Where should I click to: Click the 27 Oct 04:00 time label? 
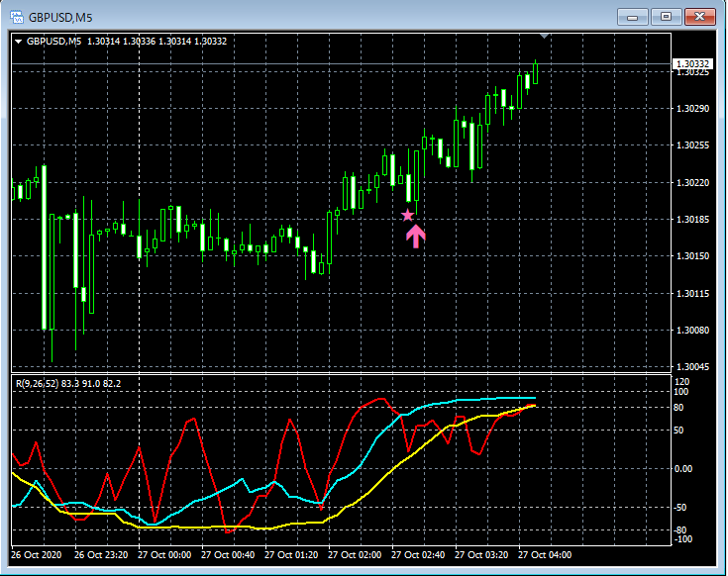click(545, 555)
